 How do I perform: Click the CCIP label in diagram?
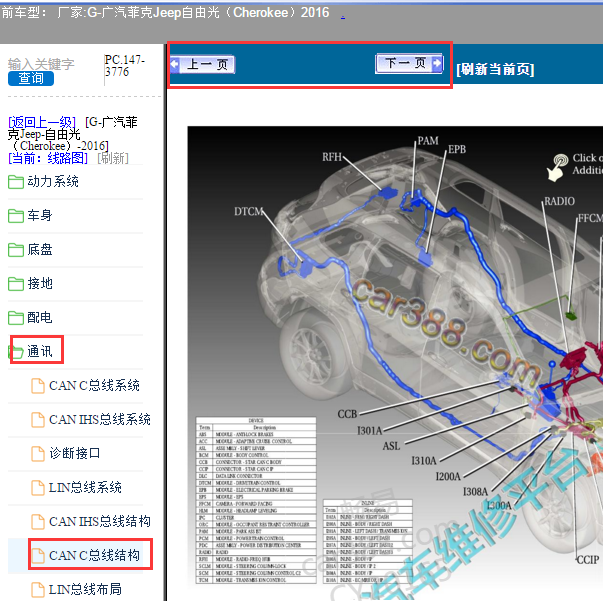(588, 560)
